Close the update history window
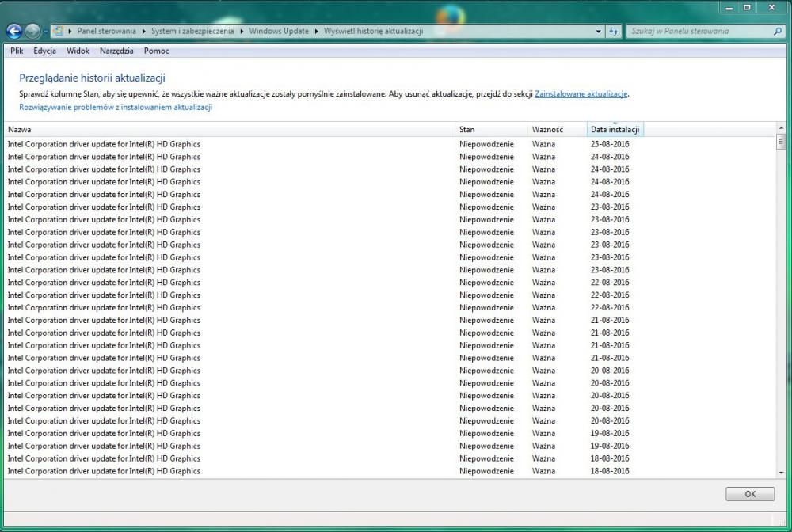Image resolution: width=792 pixels, height=532 pixels. click(771, 8)
